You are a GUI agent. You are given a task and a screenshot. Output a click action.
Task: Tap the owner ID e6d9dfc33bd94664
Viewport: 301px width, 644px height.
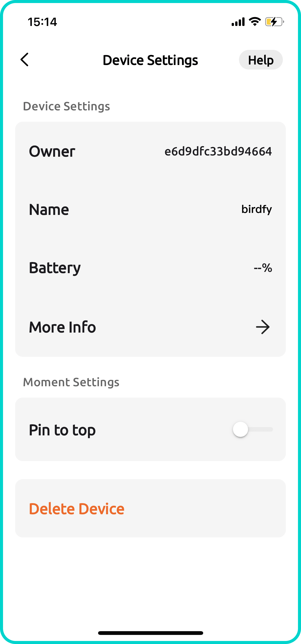218,151
